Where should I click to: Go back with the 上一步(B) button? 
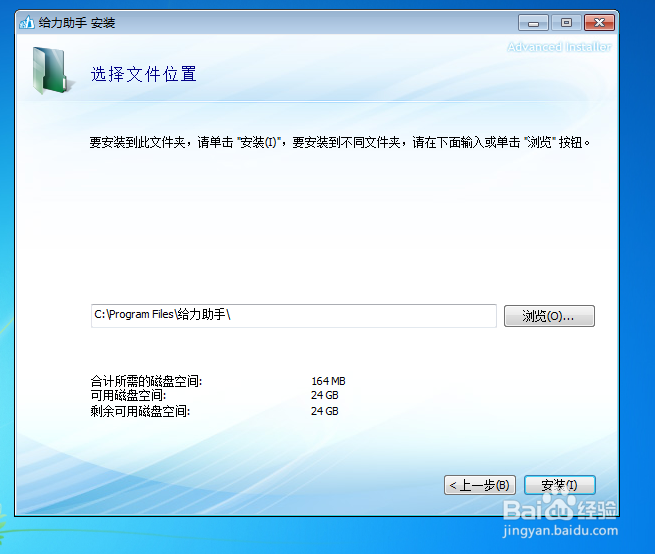point(480,485)
